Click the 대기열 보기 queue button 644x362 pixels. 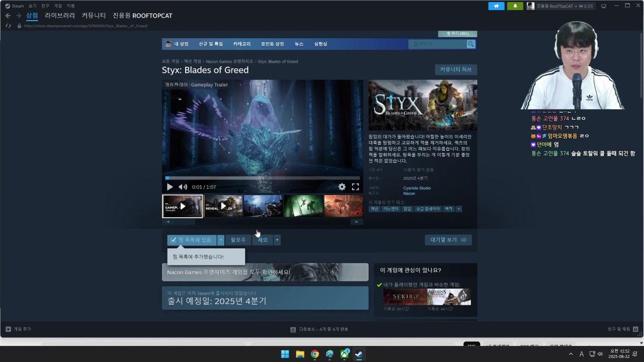(x=448, y=240)
